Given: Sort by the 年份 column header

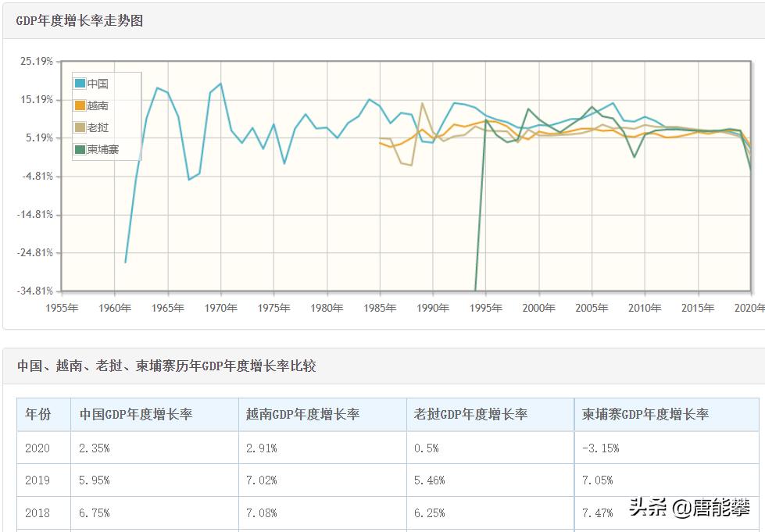Looking at the screenshot, I should click(x=38, y=415).
